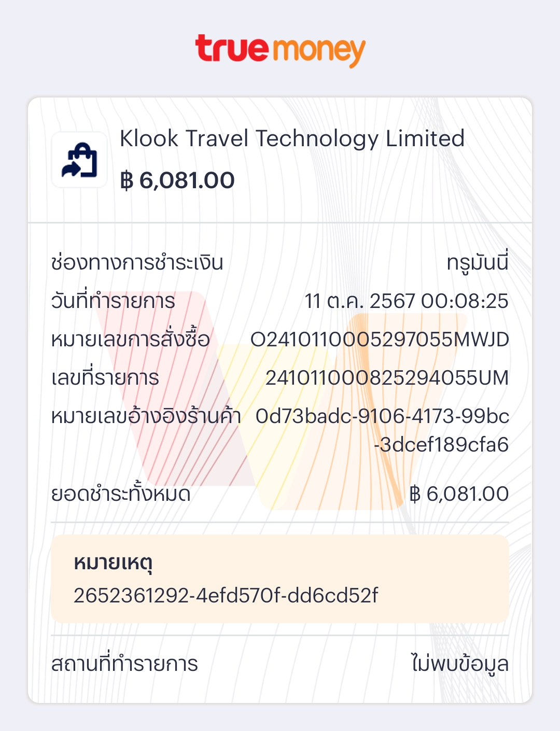Tap the หมายเลขอ้างอิงร้านค้า label

tap(146, 416)
